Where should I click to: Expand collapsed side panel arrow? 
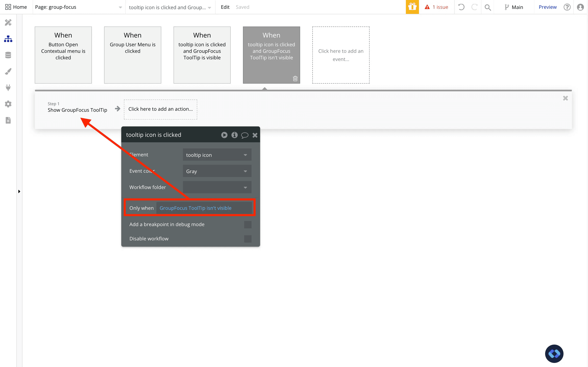click(x=19, y=191)
